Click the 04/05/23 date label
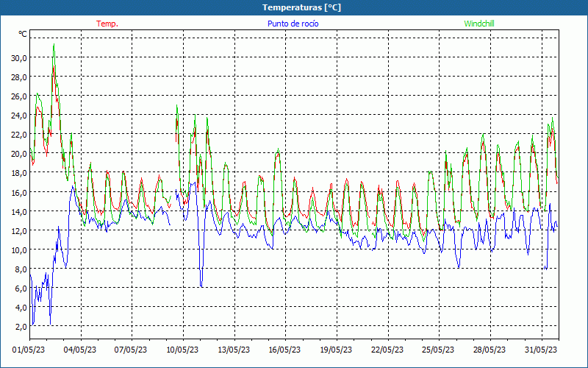The height and width of the screenshot is (368, 588). (80, 350)
